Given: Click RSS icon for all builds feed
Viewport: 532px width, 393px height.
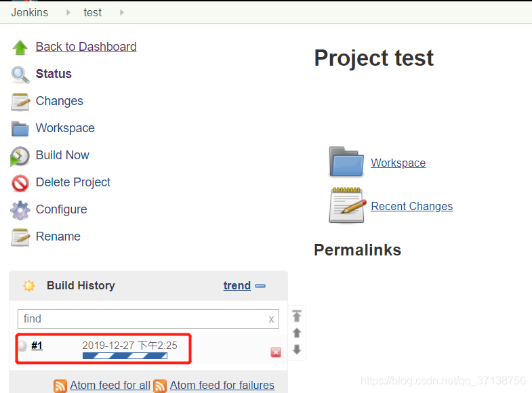Looking at the screenshot, I should 60,386.
